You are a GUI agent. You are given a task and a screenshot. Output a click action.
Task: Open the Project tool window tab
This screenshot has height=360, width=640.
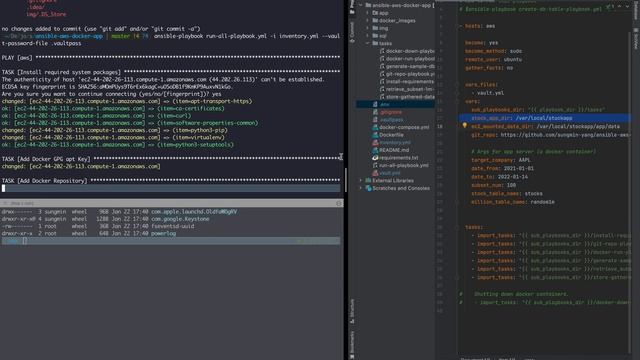(352, 7)
